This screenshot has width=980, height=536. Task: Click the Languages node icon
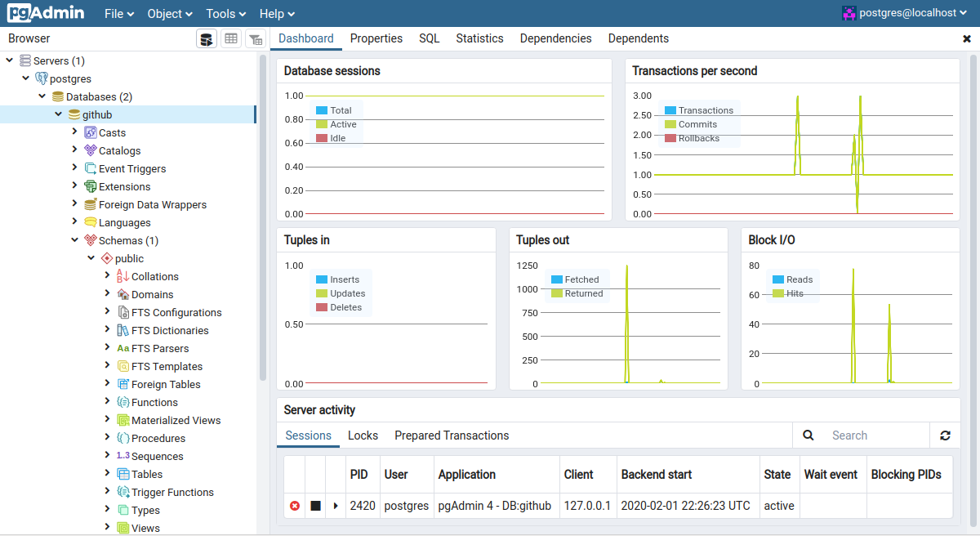(91, 222)
